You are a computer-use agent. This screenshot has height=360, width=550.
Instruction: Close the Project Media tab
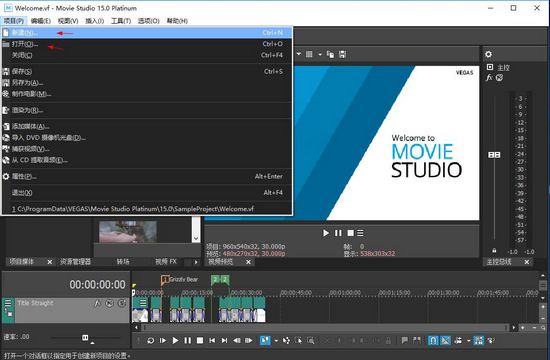coord(50,262)
